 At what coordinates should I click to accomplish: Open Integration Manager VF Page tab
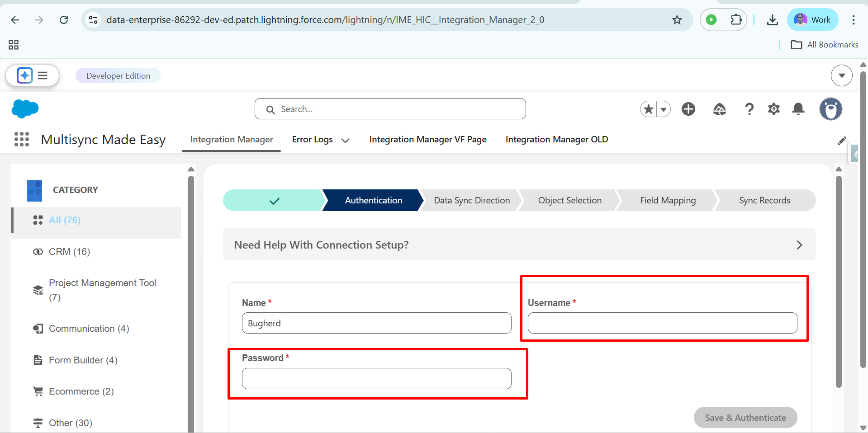coord(428,140)
